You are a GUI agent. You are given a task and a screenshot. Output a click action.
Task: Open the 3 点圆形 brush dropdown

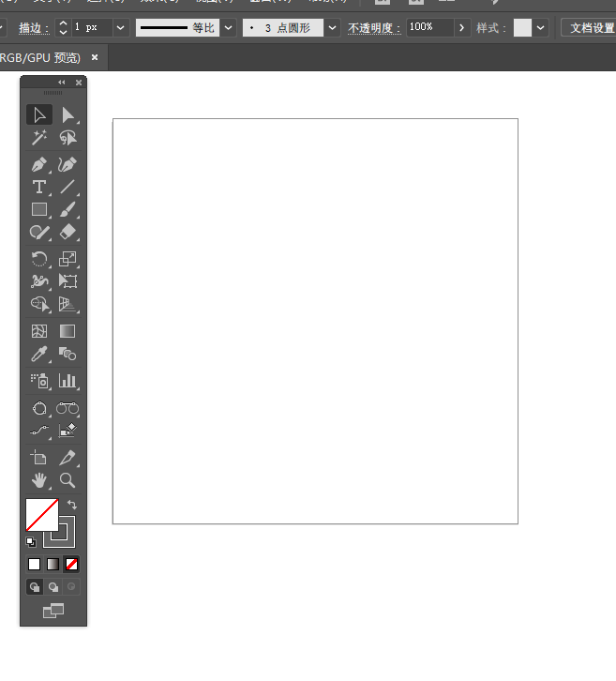tap(333, 28)
